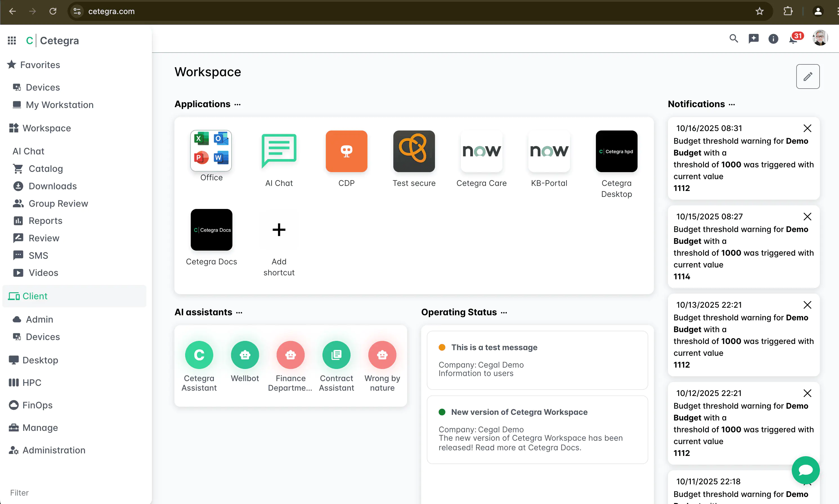
Task: Go to Group Review in sidebar
Action: [x=58, y=203]
